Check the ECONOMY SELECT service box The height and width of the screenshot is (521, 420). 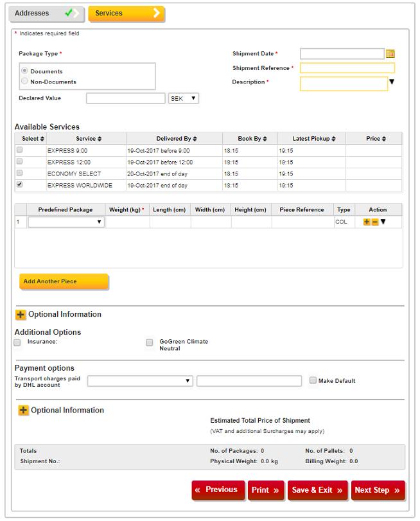(20, 173)
